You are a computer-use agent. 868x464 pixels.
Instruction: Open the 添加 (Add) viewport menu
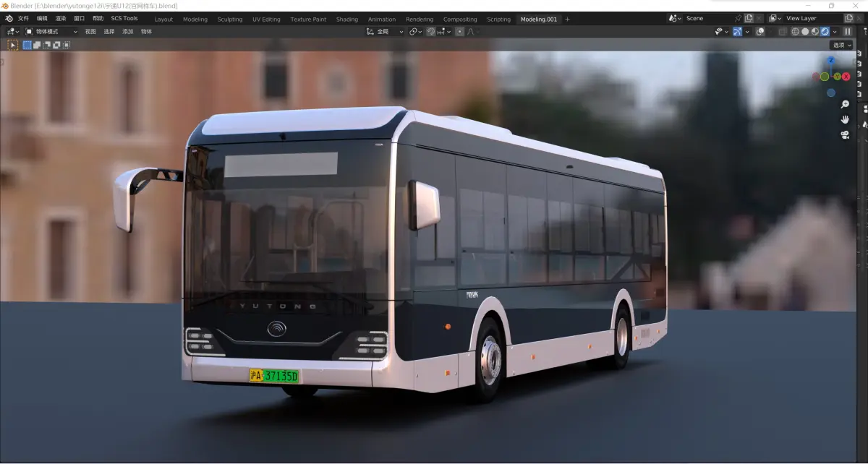click(x=128, y=32)
